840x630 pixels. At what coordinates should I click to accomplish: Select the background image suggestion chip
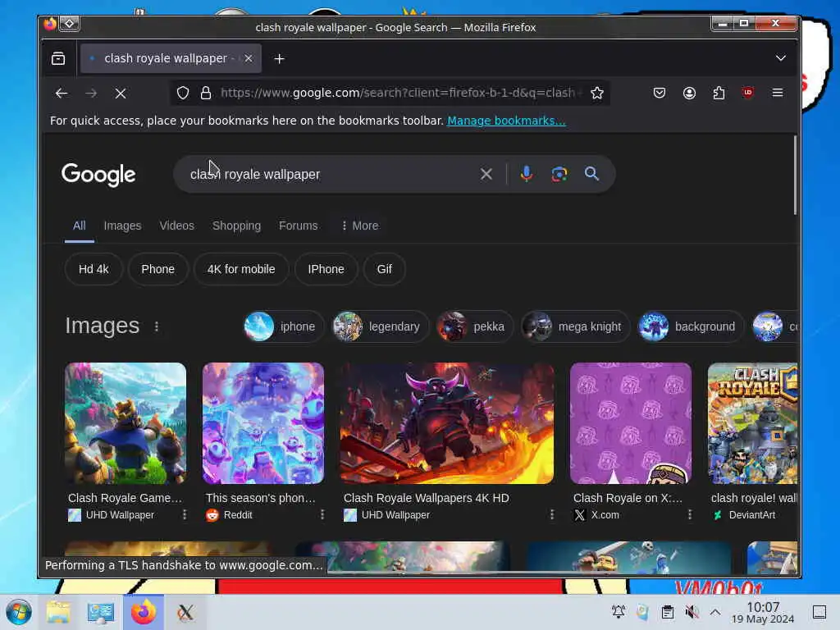point(691,326)
